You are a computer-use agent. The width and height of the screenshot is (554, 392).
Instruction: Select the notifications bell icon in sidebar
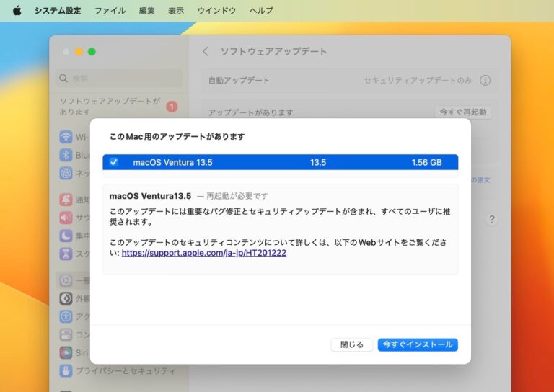tap(66, 200)
